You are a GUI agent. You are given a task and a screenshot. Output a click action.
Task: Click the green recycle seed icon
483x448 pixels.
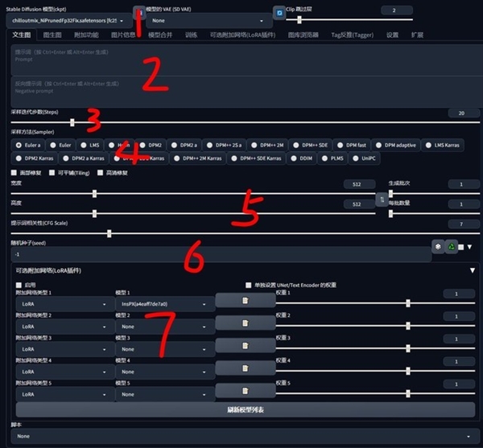451,247
